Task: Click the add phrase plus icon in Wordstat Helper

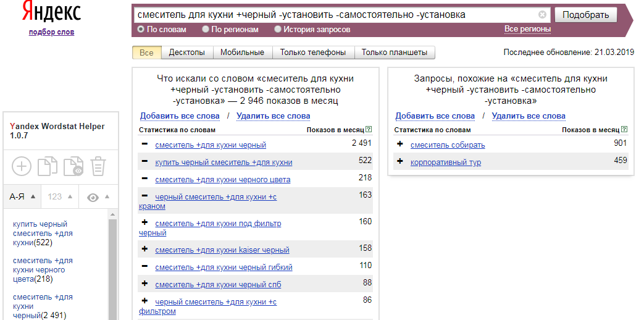Action: point(22,166)
